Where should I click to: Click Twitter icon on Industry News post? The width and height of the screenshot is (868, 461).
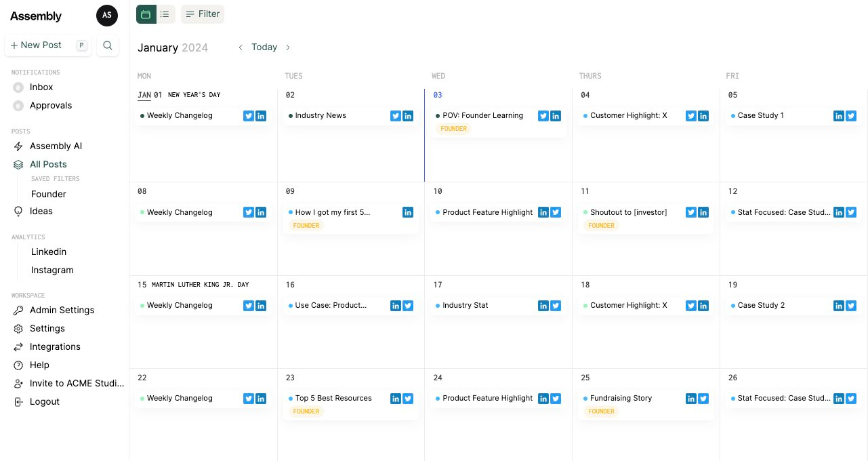point(396,116)
